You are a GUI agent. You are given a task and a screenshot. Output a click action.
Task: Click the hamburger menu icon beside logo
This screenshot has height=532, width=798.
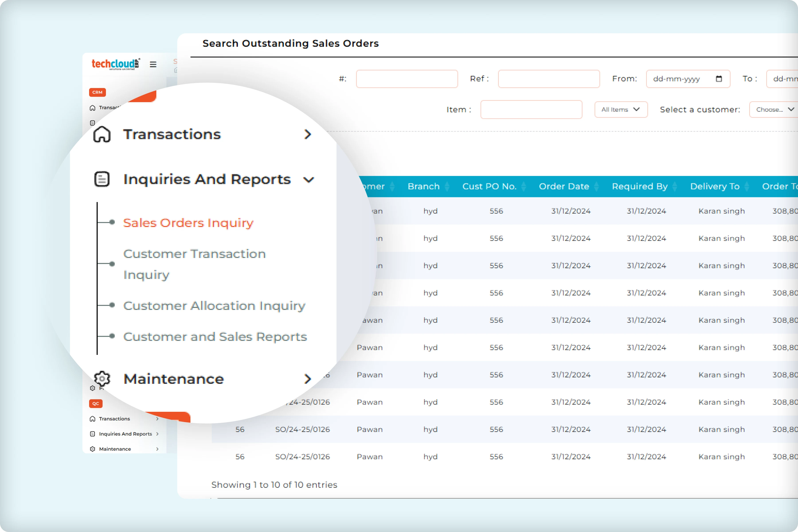pyautogui.click(x=153, y=65)
